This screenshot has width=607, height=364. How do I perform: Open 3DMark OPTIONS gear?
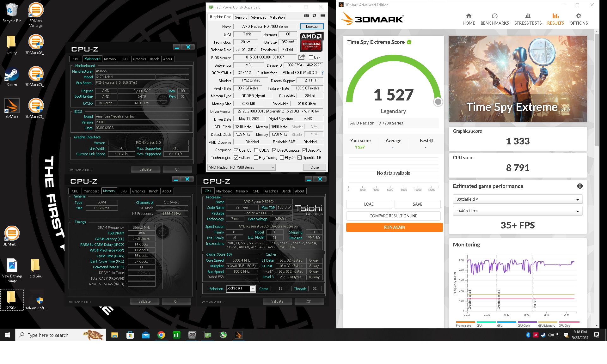tap(579, 19)
